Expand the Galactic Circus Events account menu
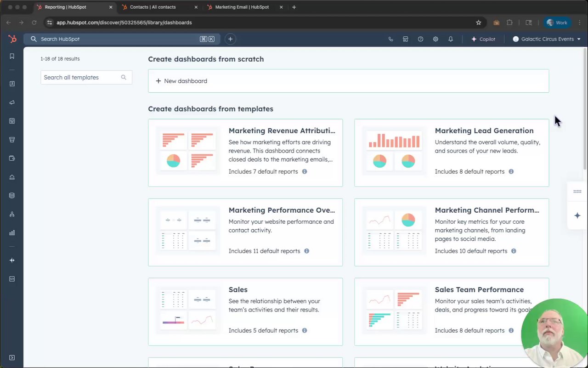588x368 pixels. (x=547, y=39)
